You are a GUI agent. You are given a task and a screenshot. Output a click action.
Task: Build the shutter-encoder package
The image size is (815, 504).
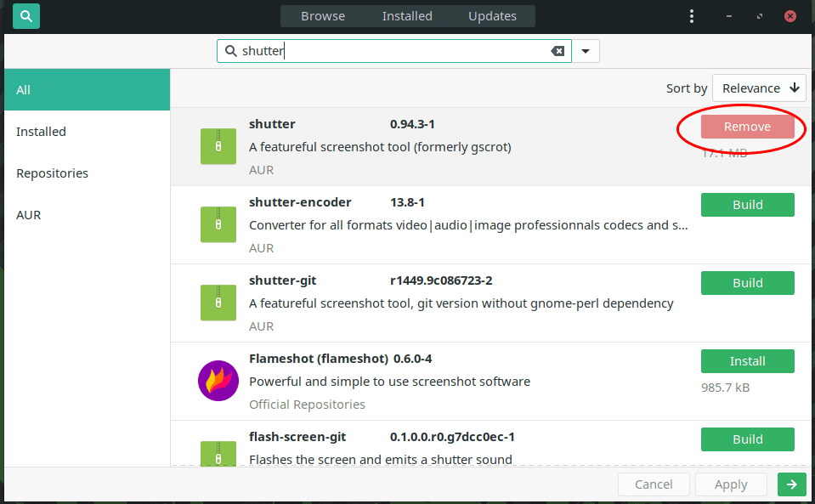[747, 205]
